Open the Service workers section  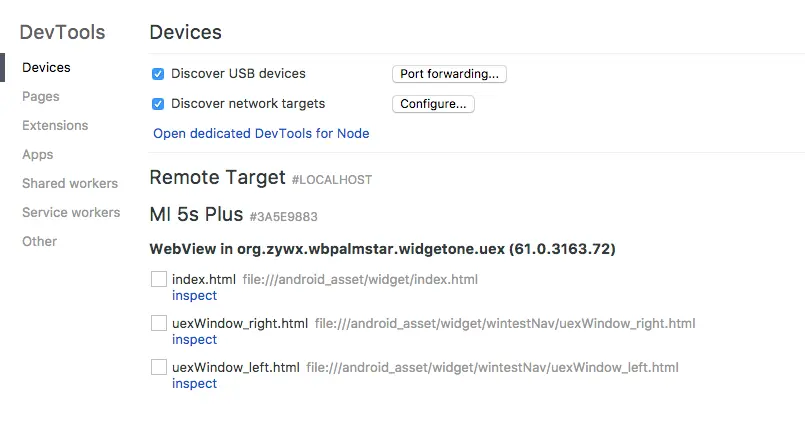click(x=71, y=212)
